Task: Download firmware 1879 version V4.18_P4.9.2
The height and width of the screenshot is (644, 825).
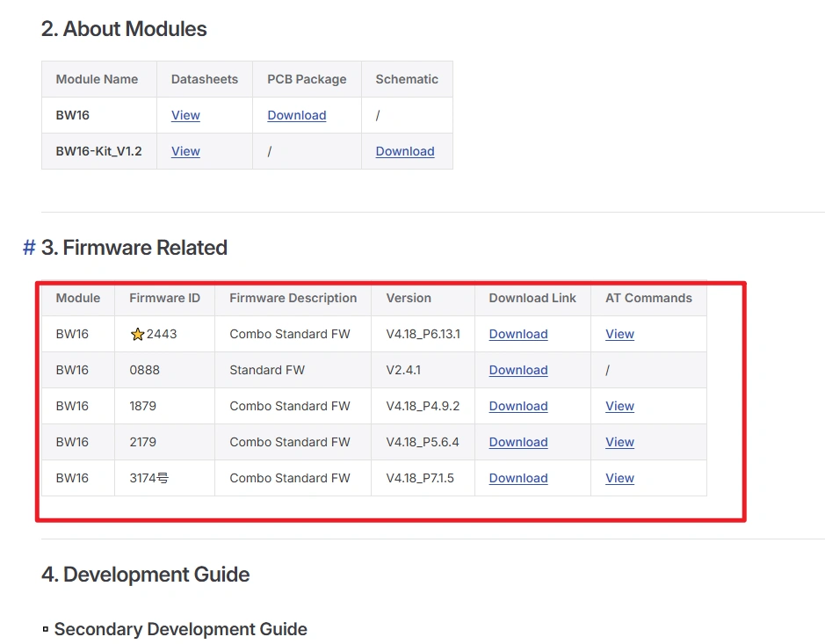Action: pos(517,406)
